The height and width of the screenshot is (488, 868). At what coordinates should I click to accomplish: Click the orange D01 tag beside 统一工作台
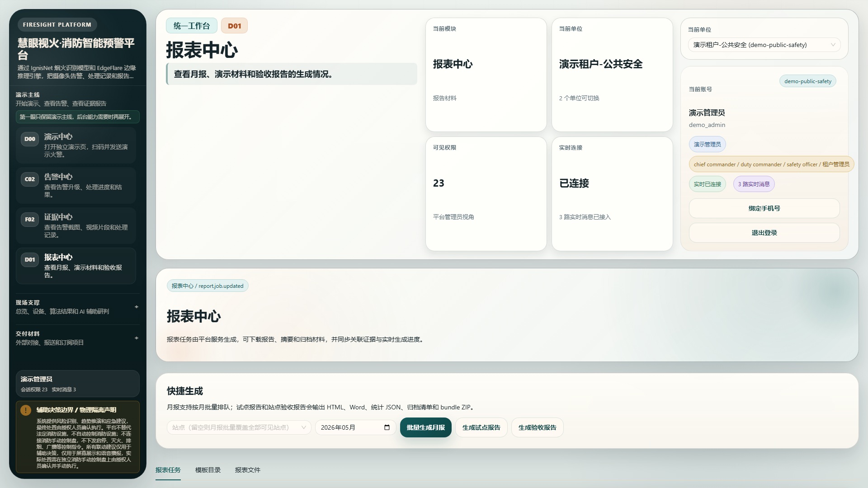235,26
